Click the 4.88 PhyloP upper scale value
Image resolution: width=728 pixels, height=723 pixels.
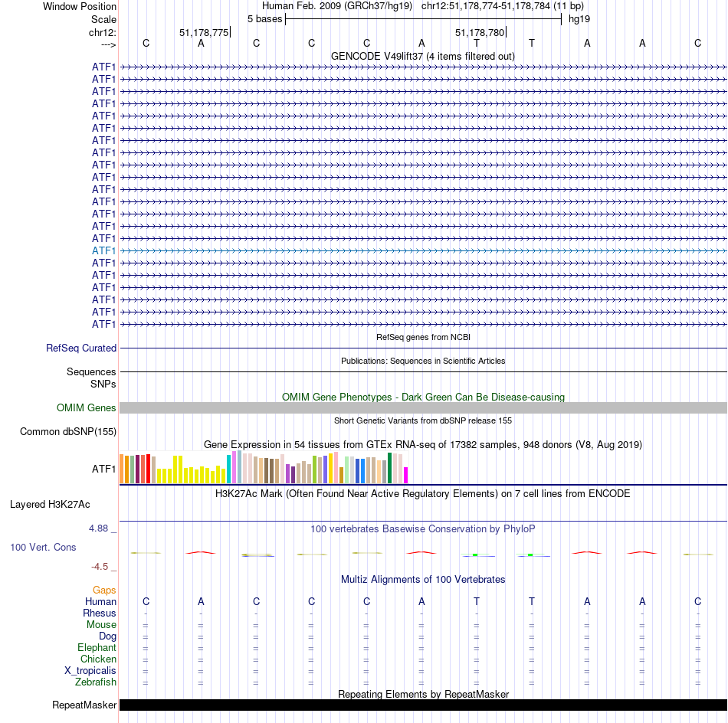point(98,528)
